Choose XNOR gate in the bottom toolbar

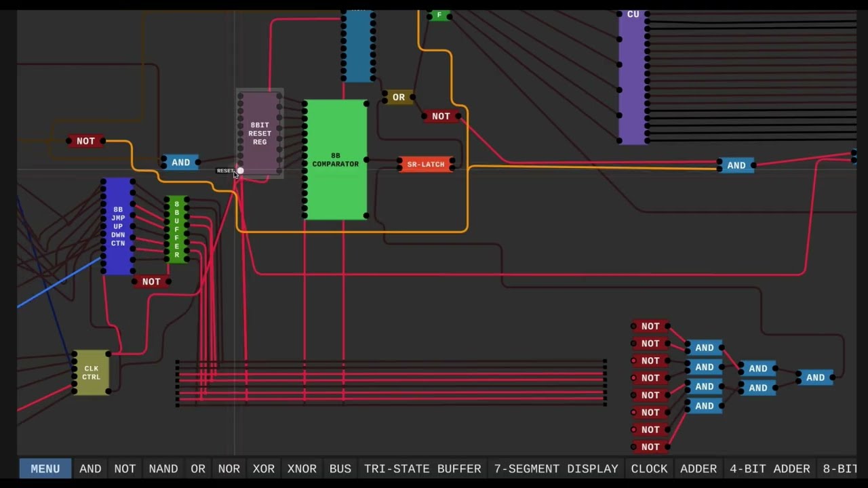302,468
